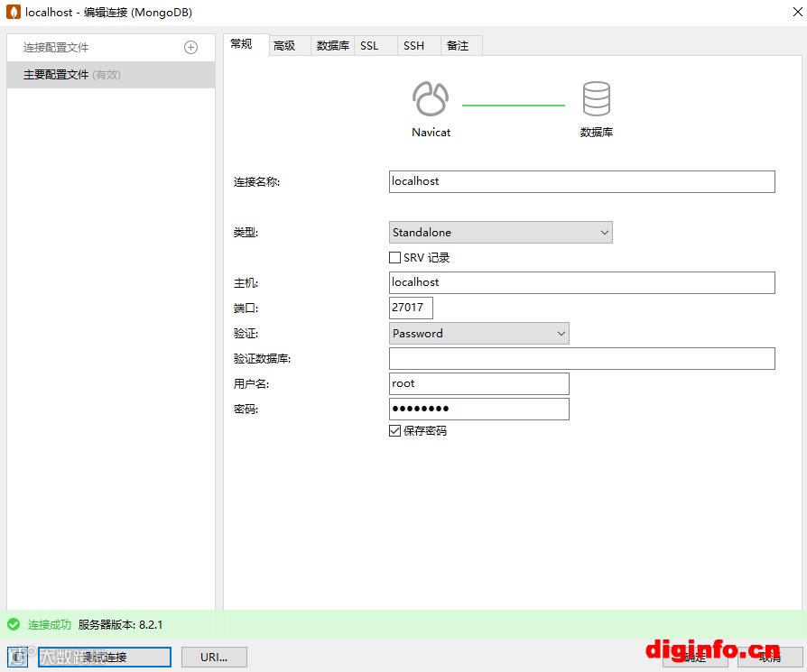The height and width of the screenshot is (672, 807).
Task: Click the 取消 button
Action: (x=771, y=657)
